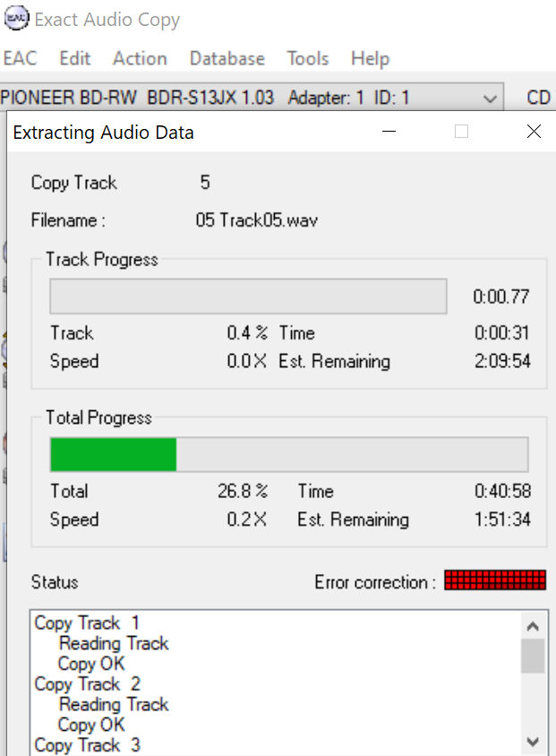The image size is (556, 756).
Task: Click the red Error correction indicator
Action: pos(495,580)
